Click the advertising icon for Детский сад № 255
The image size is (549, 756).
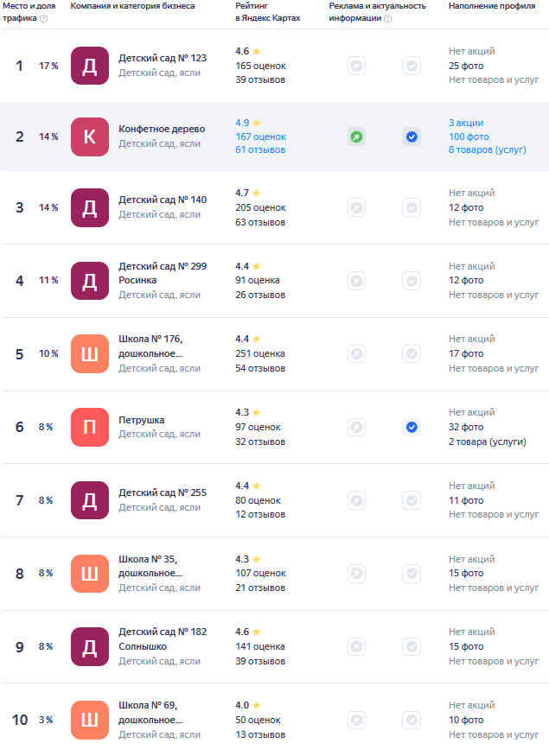[356, 500]
